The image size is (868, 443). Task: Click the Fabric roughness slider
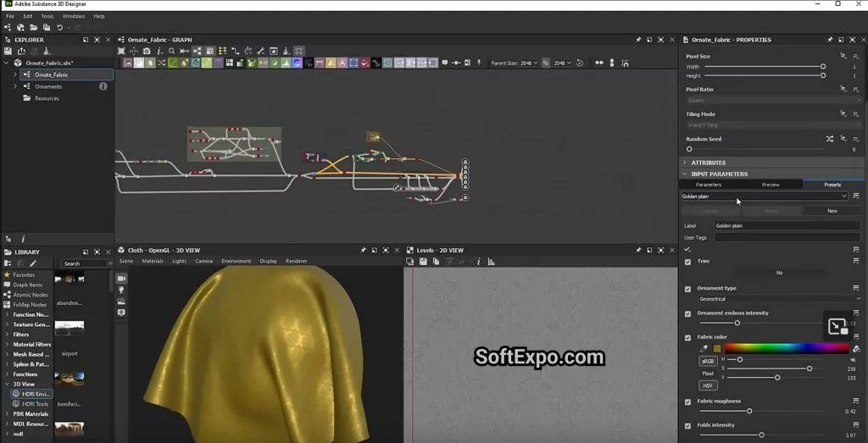tap(761, 411)
